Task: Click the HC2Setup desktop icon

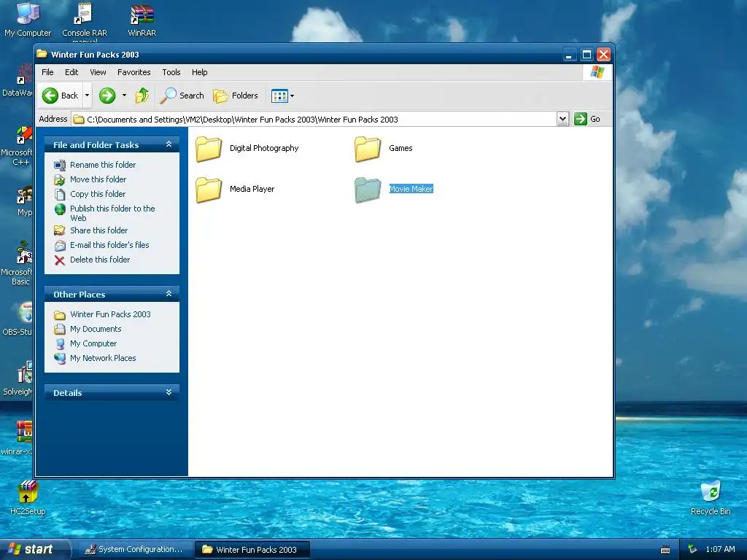Action: [x=28, y=498]
